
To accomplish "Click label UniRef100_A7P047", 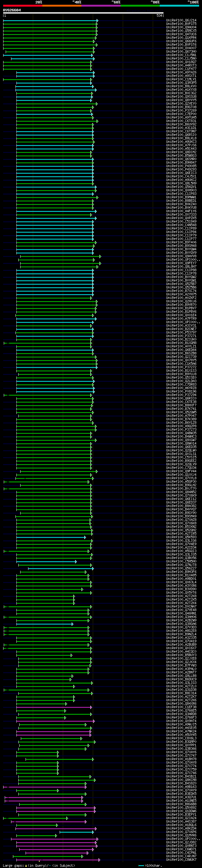I will (181, 416).
